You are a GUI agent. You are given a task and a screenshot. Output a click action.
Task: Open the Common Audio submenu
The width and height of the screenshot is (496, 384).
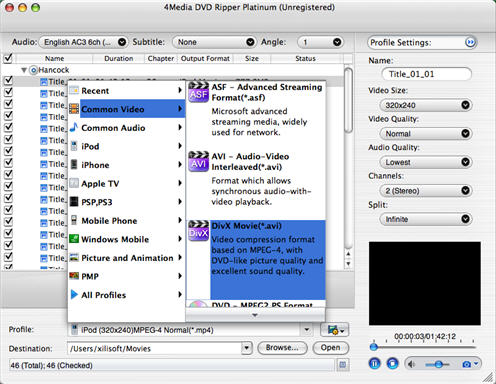[127, 127]
